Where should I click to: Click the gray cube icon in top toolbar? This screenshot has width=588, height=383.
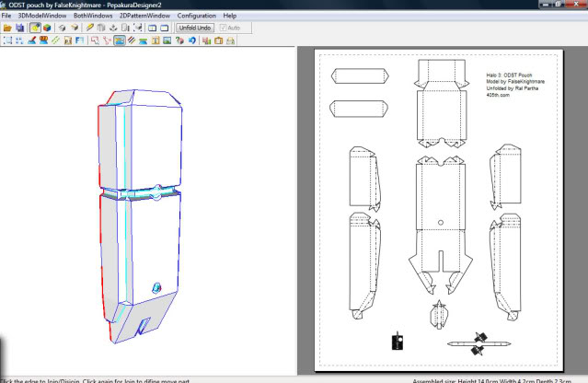tap(63, 28)
